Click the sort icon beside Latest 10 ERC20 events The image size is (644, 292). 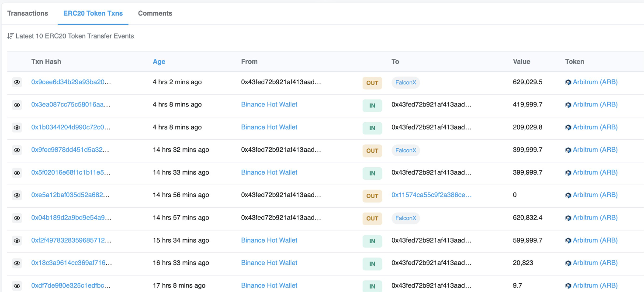[x=10, y=36]
